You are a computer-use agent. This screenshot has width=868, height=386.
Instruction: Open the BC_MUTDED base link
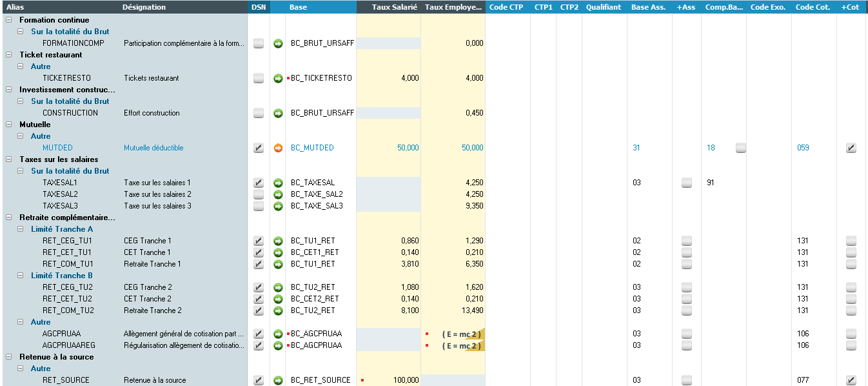312,148
